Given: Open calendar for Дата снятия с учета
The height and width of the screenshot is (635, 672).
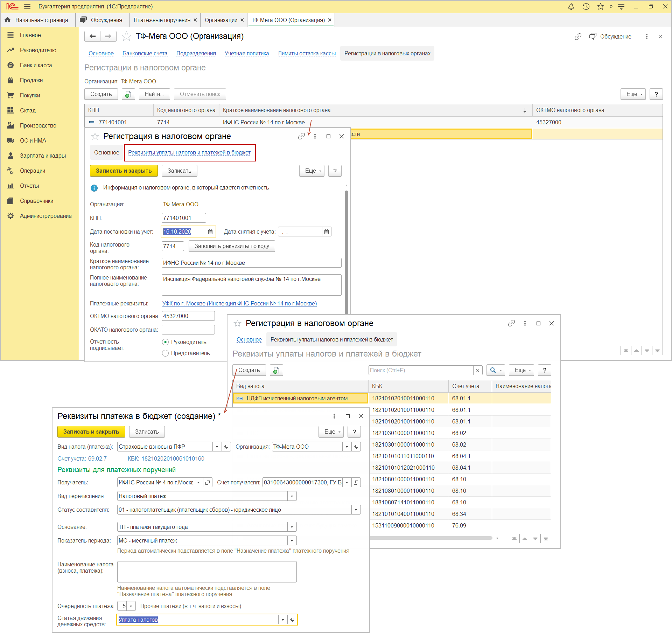Looking at the screenshot, I should (x=327, y=232).
